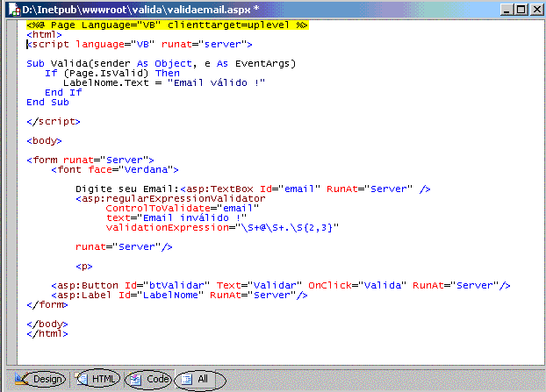Click the p tag line

click(x=84, y=267)
